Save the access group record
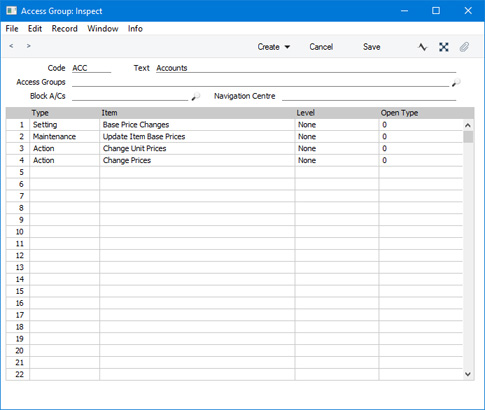This screenshot has width=485, height=410. pyautogui.click(x=372, y=47)
